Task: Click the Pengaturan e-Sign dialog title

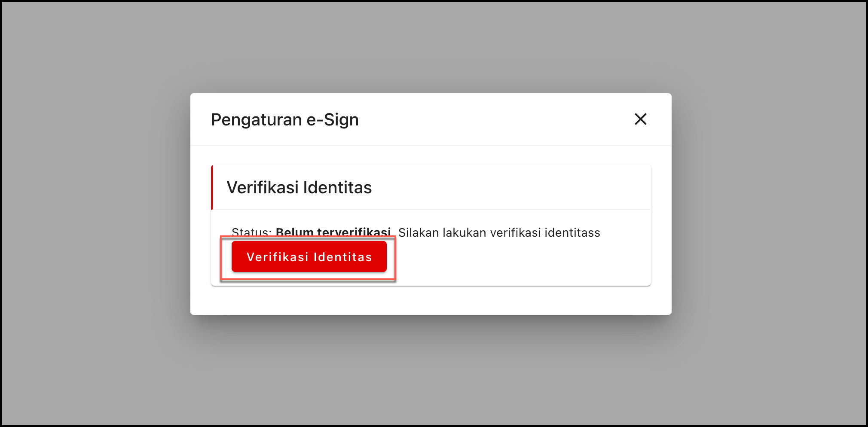Action: click(x=284, y=119)
